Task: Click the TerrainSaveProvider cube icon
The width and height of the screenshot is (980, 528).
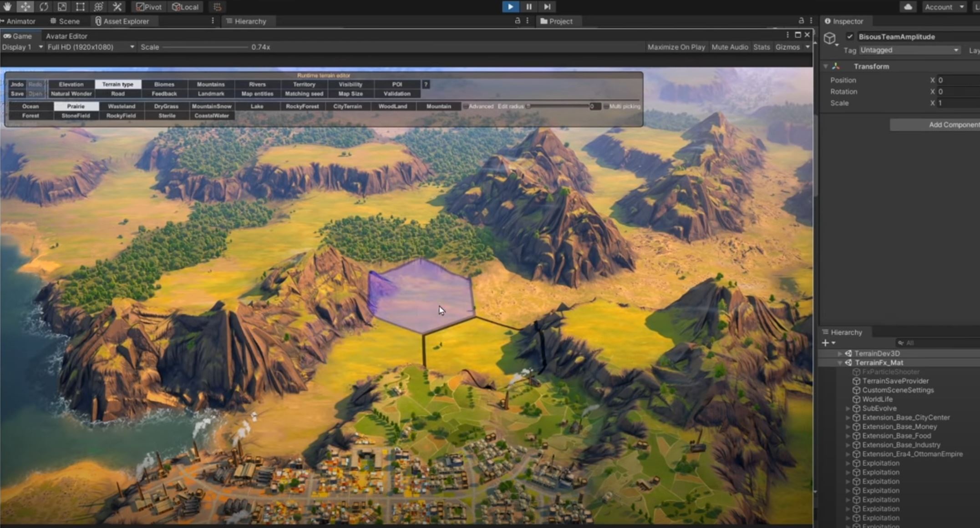Action: point(856,381)
